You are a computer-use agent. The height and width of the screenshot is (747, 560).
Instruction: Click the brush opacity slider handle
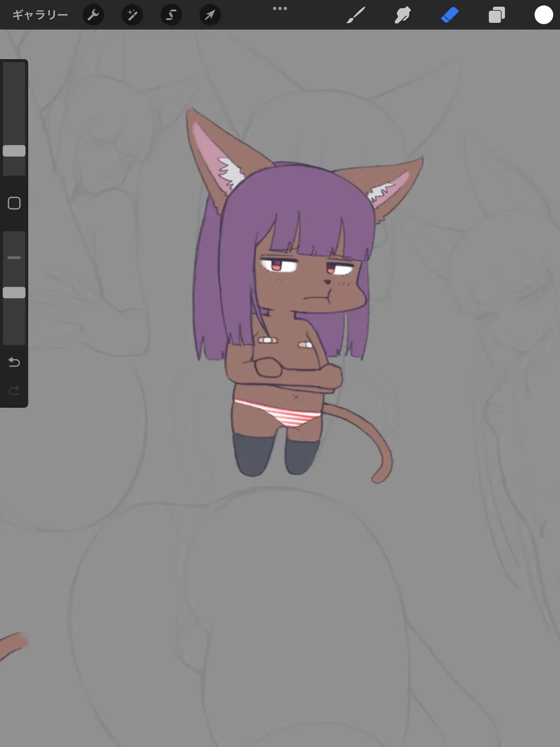click(14, 293)
